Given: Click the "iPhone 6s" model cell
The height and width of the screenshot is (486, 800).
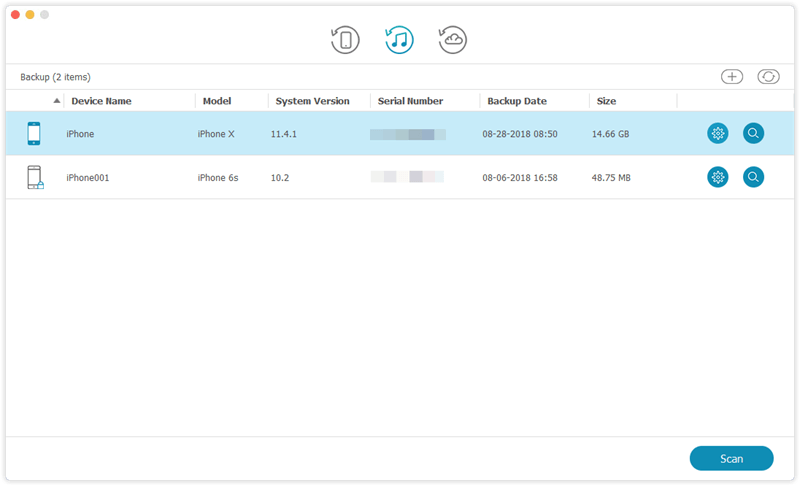Looking at the screenshot, I should (218, 177).
